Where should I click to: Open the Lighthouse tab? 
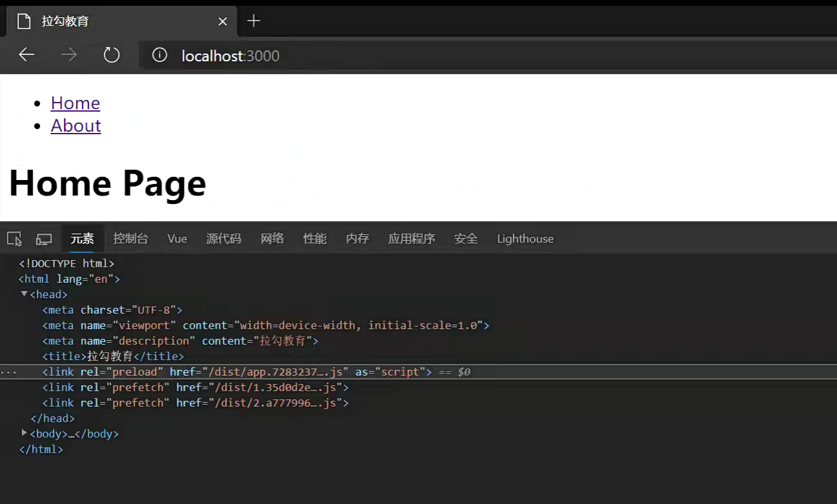(525, 239)
